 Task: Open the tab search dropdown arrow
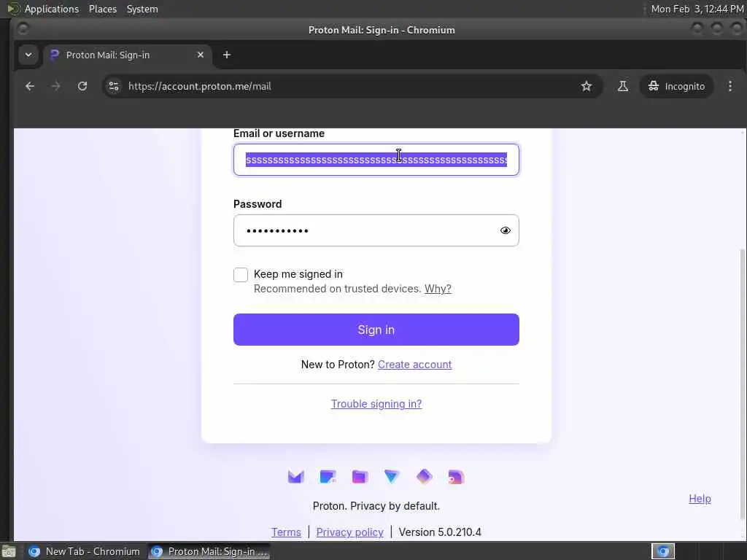(28, 55)
